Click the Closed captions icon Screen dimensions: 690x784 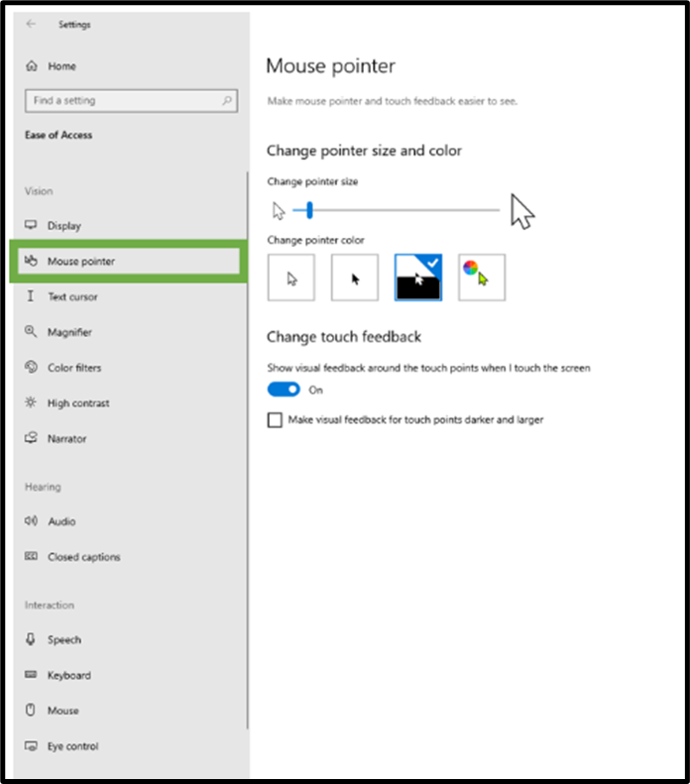pyautogui.click(x=31, y=556)
